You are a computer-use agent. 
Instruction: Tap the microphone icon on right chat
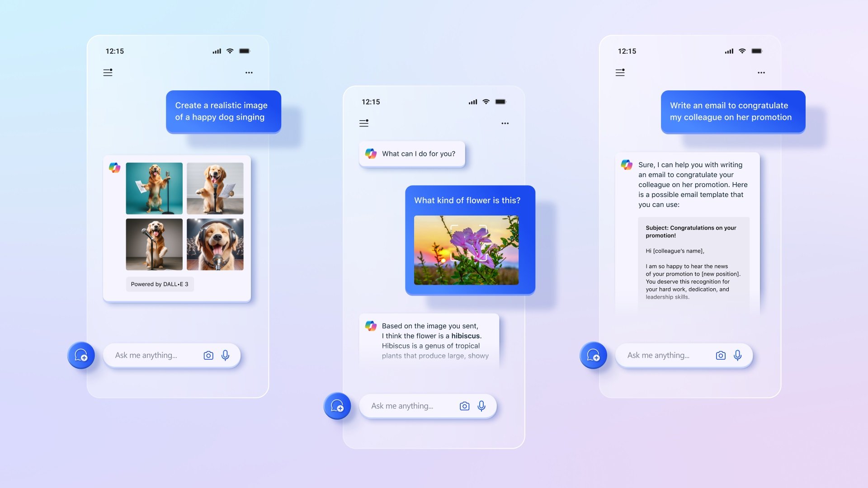click(x=738, y=355)
